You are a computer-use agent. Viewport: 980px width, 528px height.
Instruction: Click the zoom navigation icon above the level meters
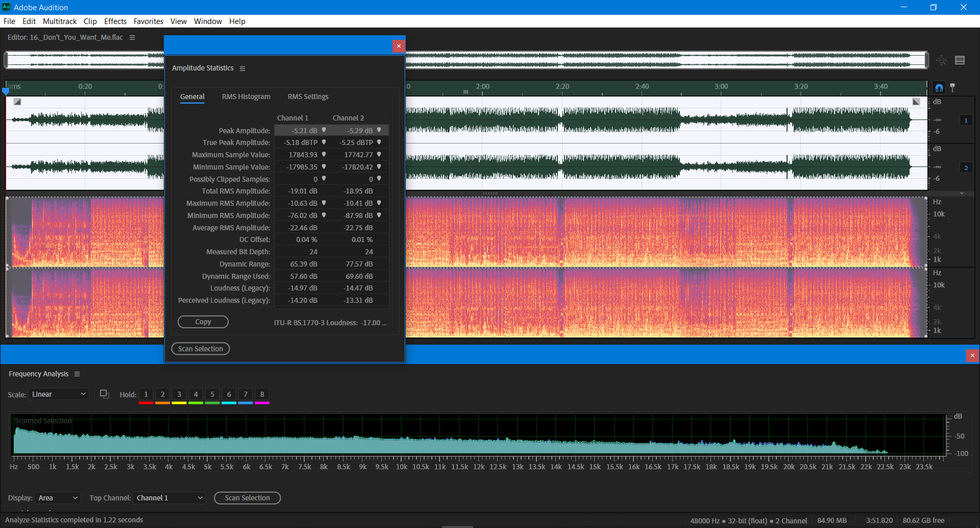tap(942, 60)
